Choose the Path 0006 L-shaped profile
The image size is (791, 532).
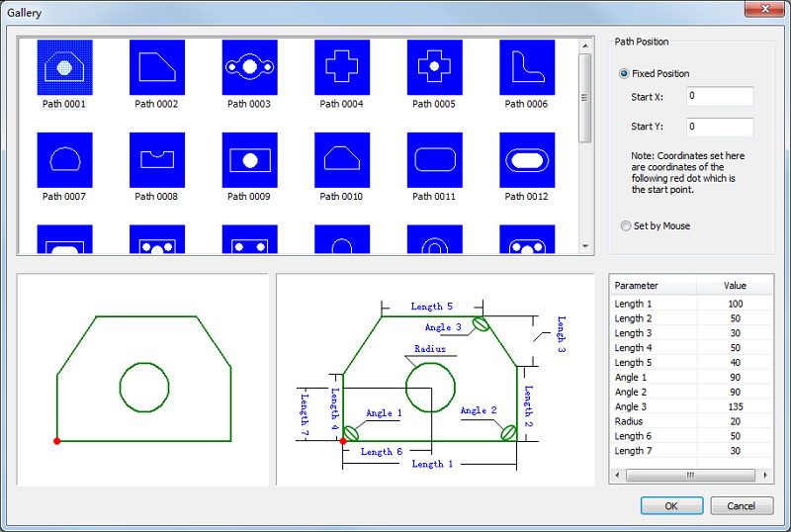pos(527,67)
